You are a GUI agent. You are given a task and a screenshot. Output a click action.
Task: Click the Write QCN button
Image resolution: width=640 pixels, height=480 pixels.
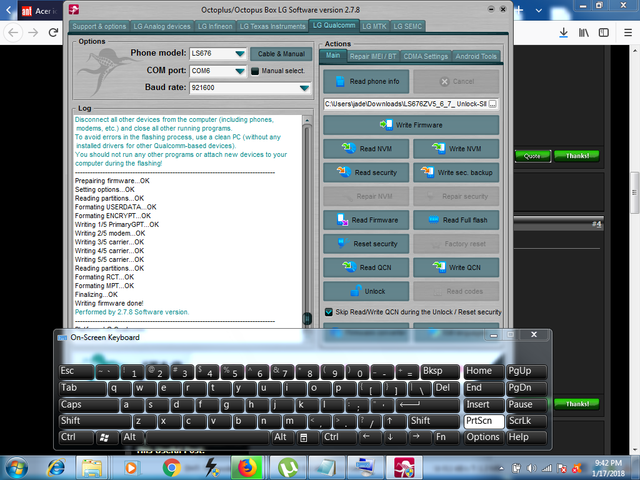coord(456,267)
